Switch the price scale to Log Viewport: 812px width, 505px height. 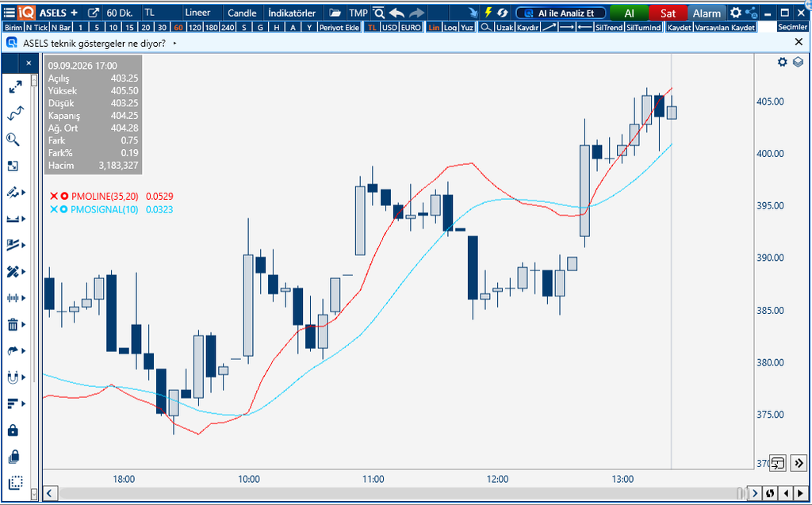click(450, 27)
